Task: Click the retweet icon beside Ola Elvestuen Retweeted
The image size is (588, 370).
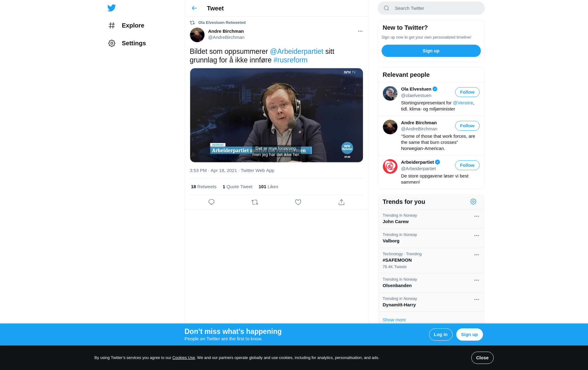Action: click(x=192, y=23)
